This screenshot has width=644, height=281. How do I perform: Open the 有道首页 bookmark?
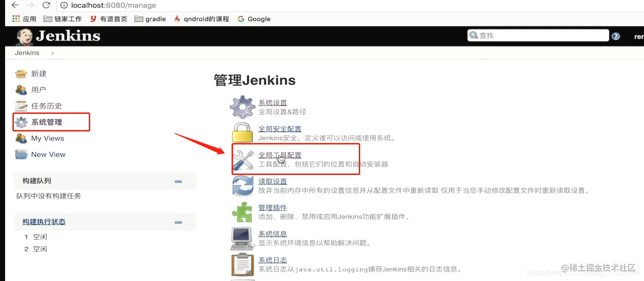tap(108, 19)
